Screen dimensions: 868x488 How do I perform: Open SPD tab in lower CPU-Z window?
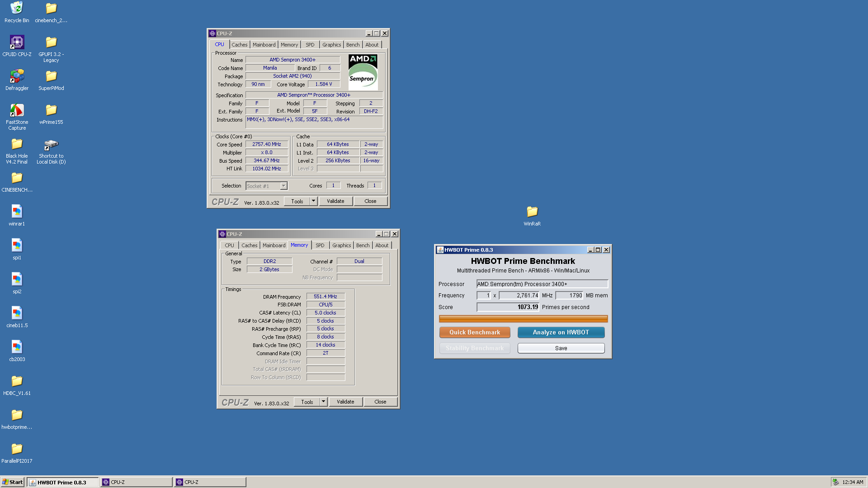(x=320, y=245)
